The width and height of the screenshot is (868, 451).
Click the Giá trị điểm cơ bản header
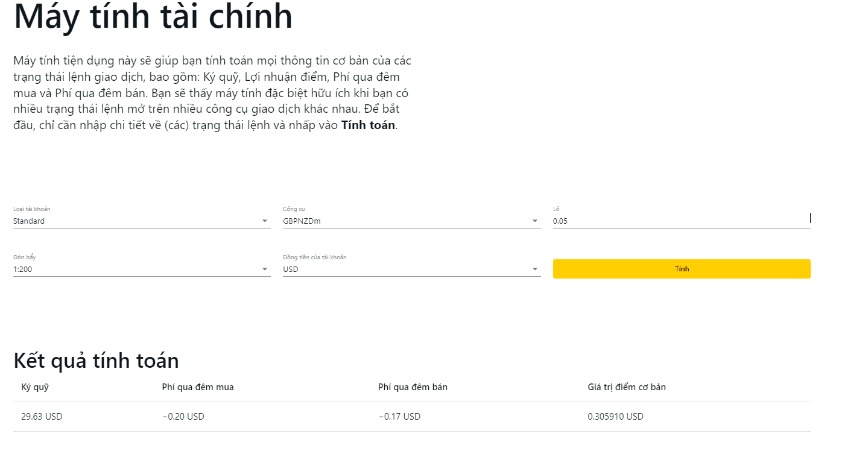(x=627, y=387)
